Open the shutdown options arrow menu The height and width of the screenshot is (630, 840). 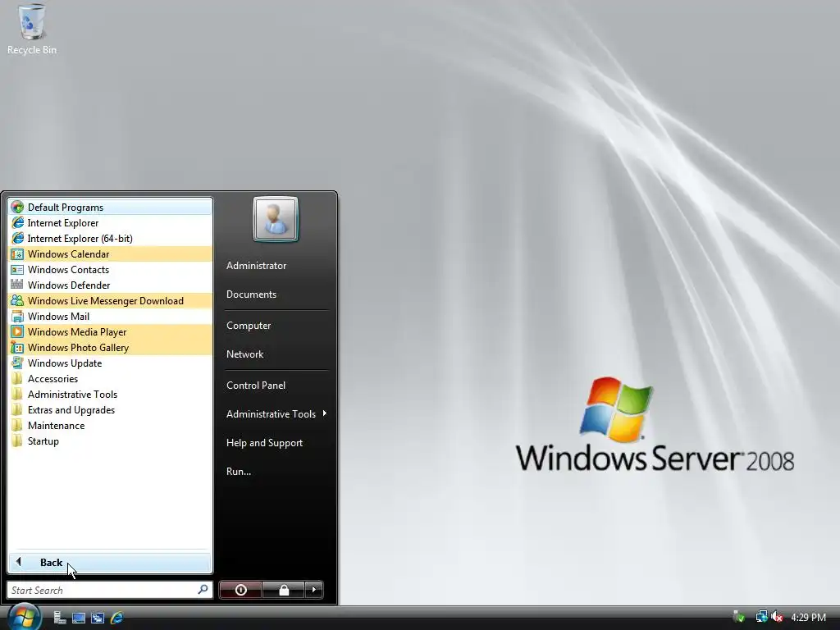[314, 590]
